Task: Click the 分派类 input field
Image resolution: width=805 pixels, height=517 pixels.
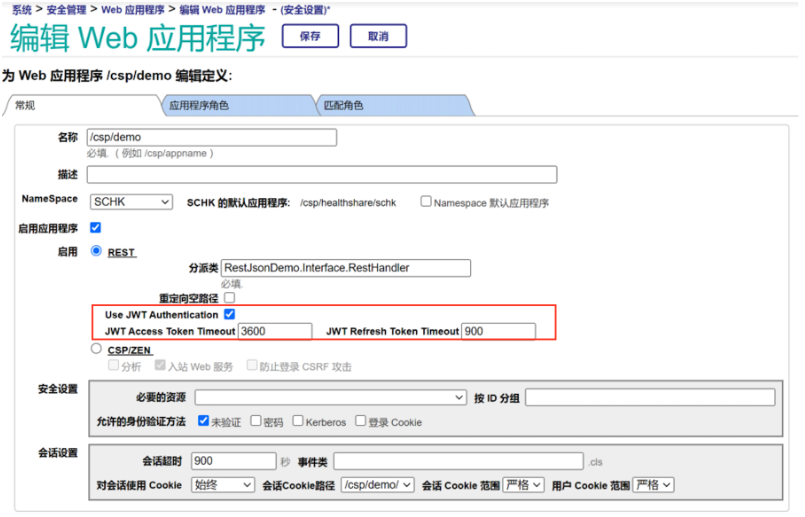Action: coord(345,268)
